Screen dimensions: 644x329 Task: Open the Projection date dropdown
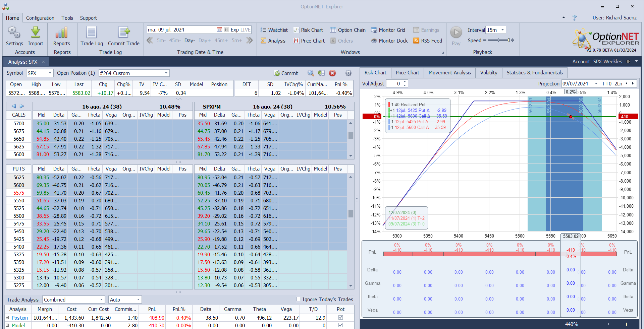point(596,83)
